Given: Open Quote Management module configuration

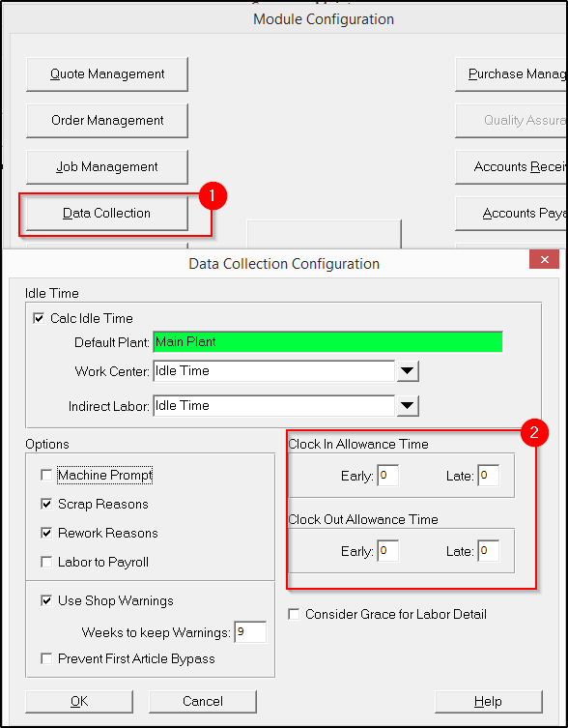Looking at the screenshot, I should click(107, 74).
